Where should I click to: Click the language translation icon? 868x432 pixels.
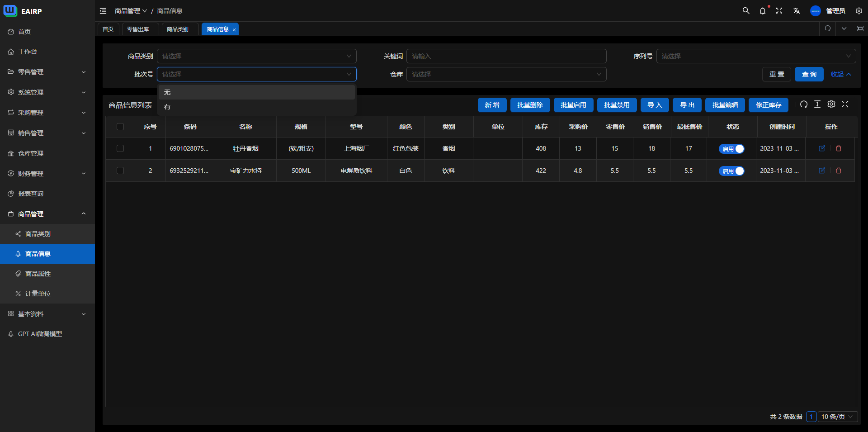797,11
